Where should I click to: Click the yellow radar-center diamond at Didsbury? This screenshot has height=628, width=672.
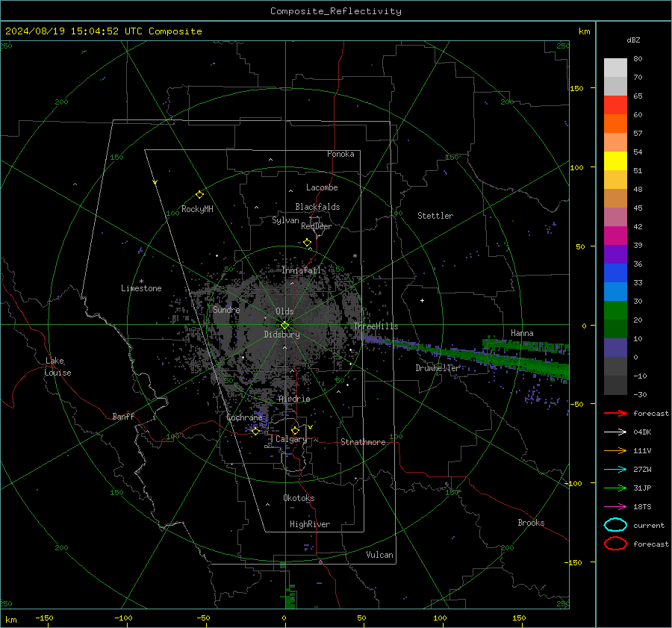pos(284,326)
